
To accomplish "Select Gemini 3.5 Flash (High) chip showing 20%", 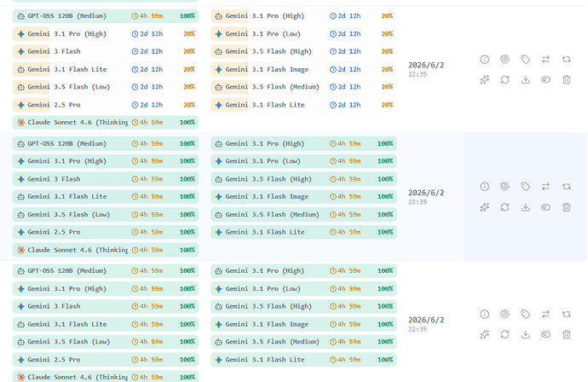I will (x=303, y=51).
